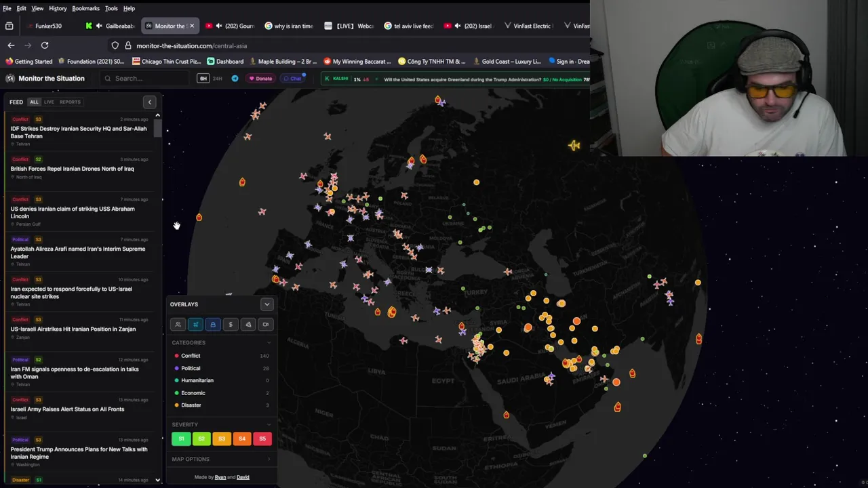
Task: Toggle Humanitarian category filter
Action: point(221,380)
